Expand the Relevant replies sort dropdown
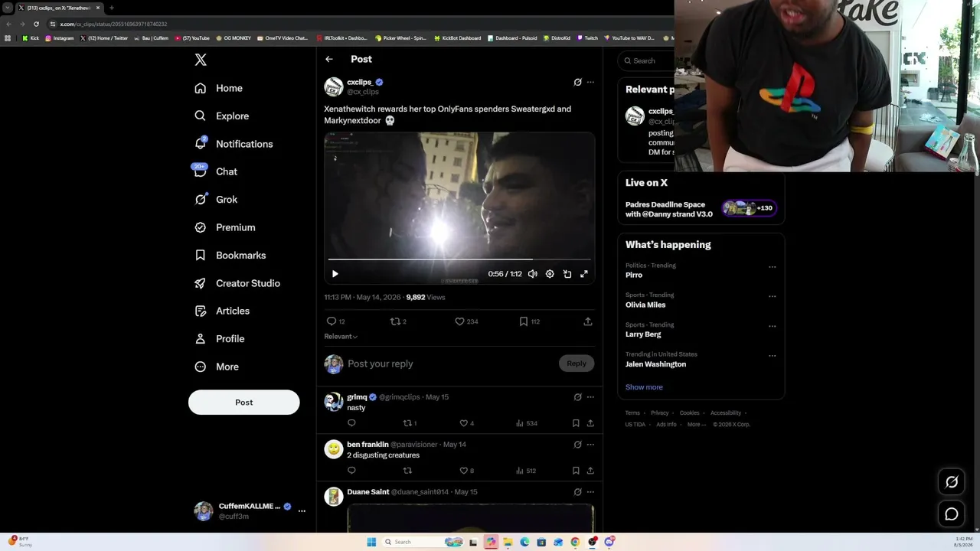This screenshot has width=980, height=551. click(x=341, y=337)
